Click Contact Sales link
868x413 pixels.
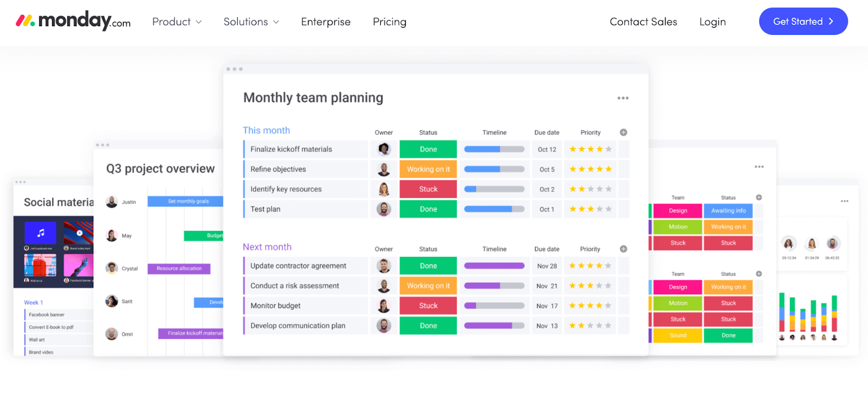643,22
